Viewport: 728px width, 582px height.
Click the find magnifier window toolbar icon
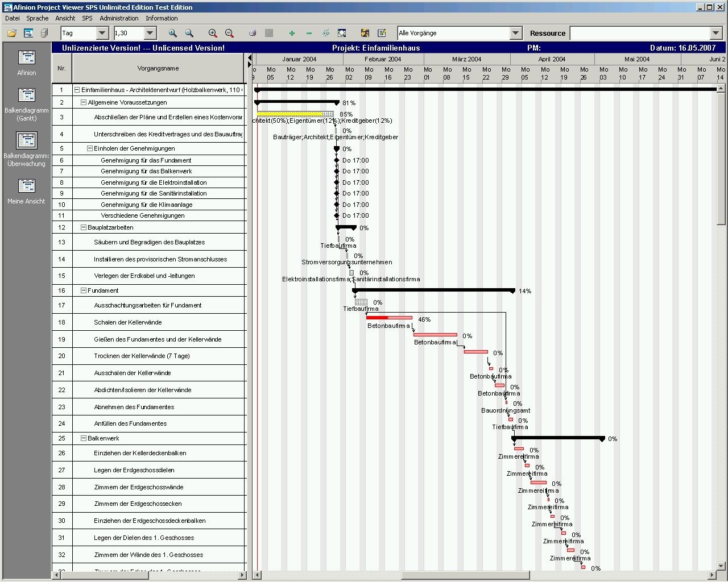tap(342, 34)
